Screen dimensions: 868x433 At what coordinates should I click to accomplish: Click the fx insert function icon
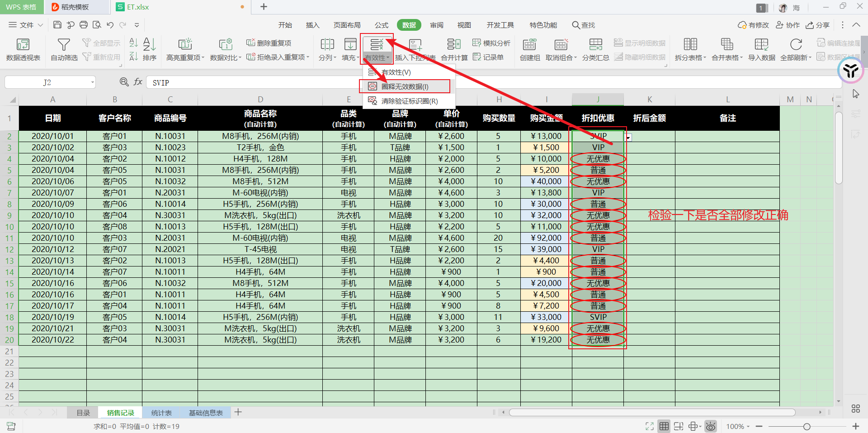(x=138, y=82)
